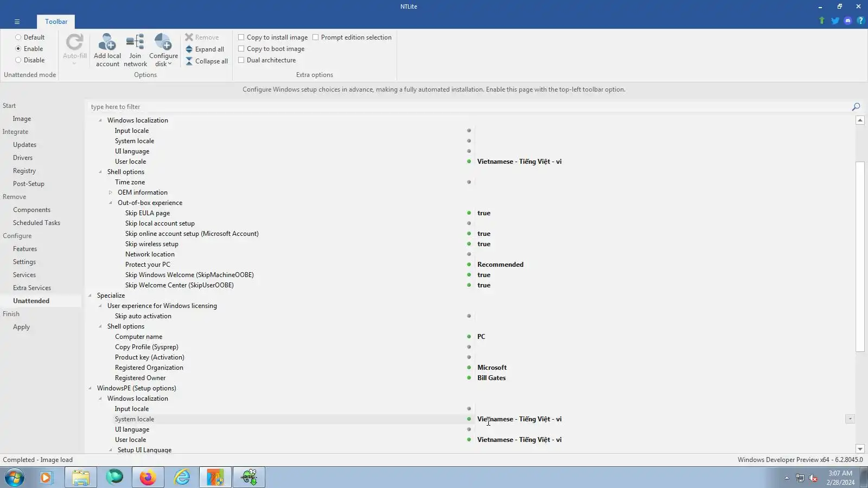Open the Windows Start button

15,478
